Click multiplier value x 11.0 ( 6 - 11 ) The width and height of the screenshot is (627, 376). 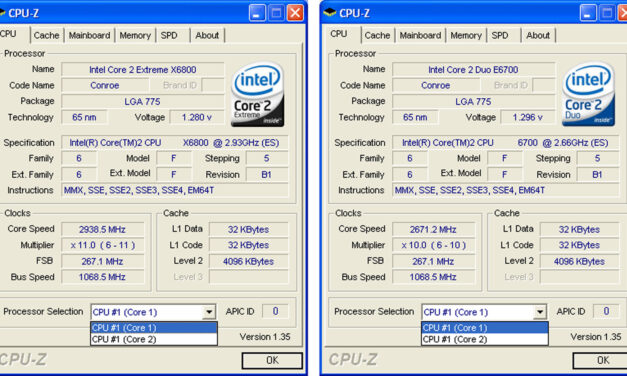(102, 245)
